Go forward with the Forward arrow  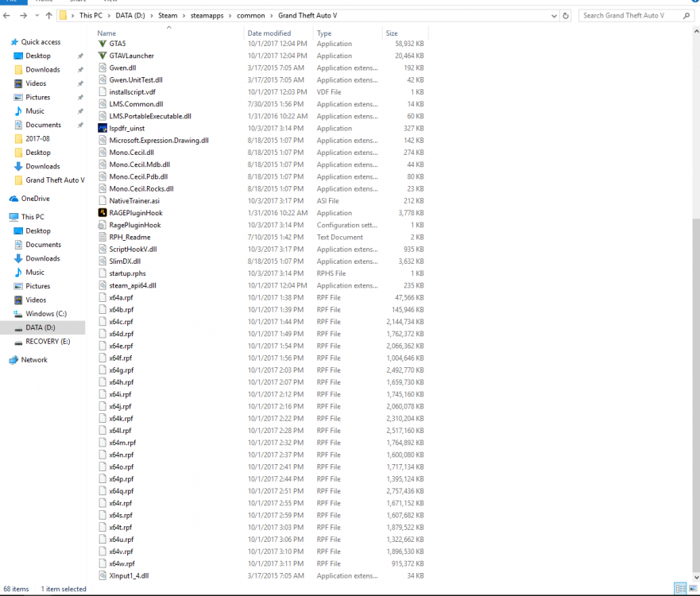click(23, 16)
